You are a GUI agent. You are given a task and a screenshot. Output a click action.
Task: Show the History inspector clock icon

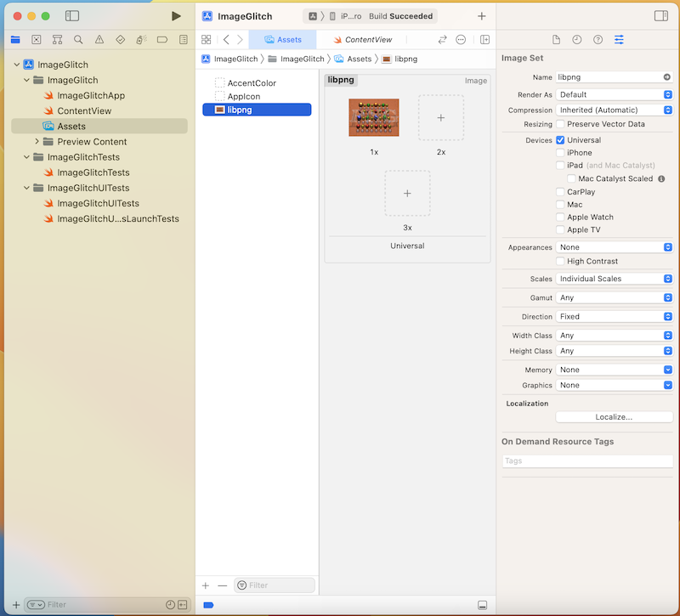[x=577, y=40]
